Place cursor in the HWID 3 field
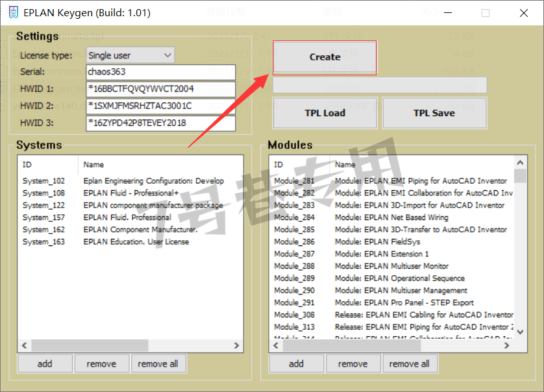This screenshot has width=544, height=392. (x=160, y=123)
